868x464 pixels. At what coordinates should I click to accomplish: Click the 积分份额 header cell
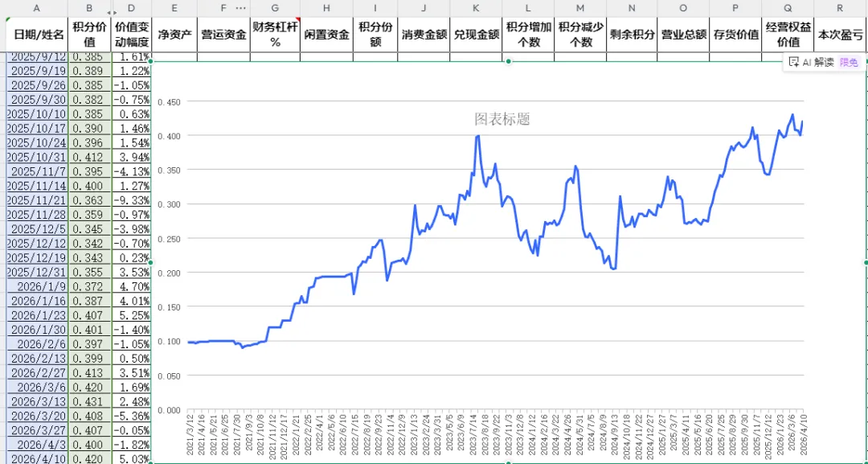tap(375, 35)
